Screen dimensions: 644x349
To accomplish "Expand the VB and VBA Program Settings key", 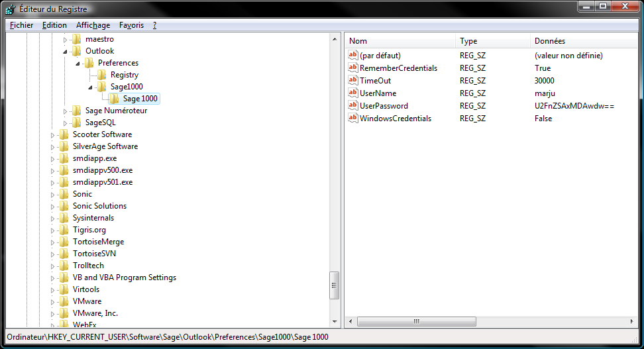I will click(x=52, y=278).
